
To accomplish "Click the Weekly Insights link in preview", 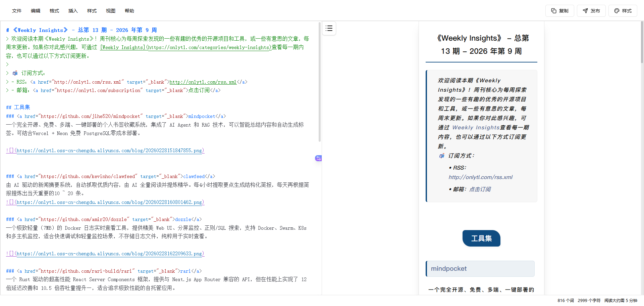I will click(476, 128).
